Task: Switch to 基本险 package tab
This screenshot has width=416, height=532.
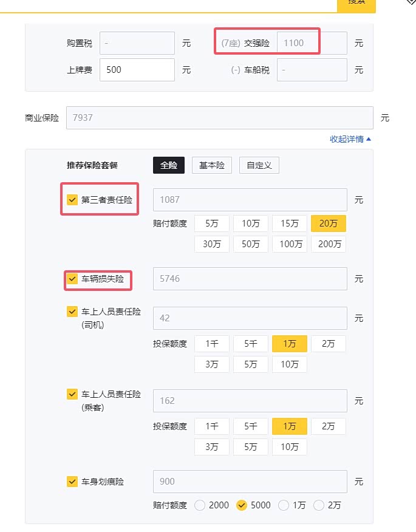Action: coord(212,165)
